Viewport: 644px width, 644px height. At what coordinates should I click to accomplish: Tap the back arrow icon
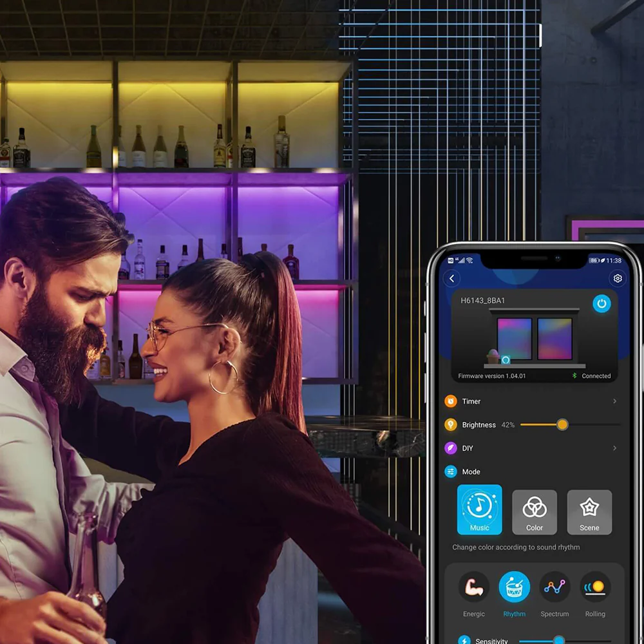pos(452,278)
